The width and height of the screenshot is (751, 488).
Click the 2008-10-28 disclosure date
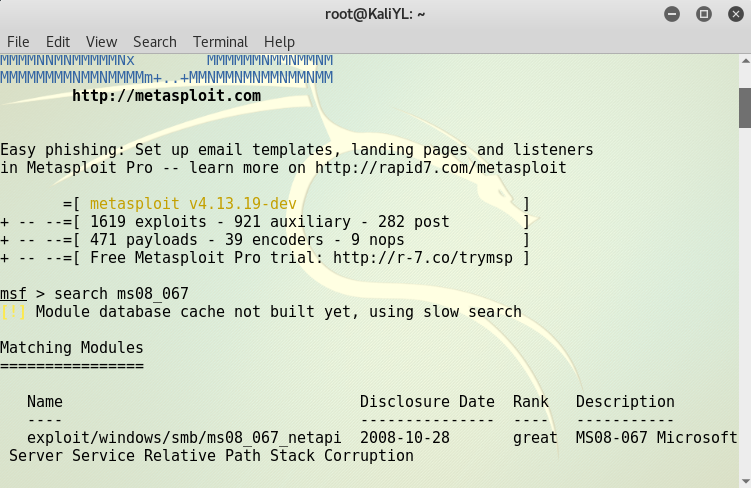pos(405,438)
